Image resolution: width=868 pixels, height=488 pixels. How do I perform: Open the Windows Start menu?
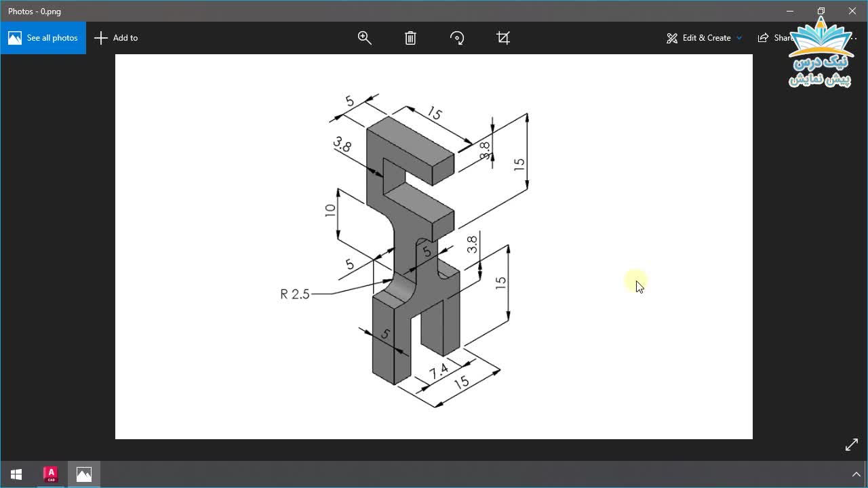click(x=16, y=474)
